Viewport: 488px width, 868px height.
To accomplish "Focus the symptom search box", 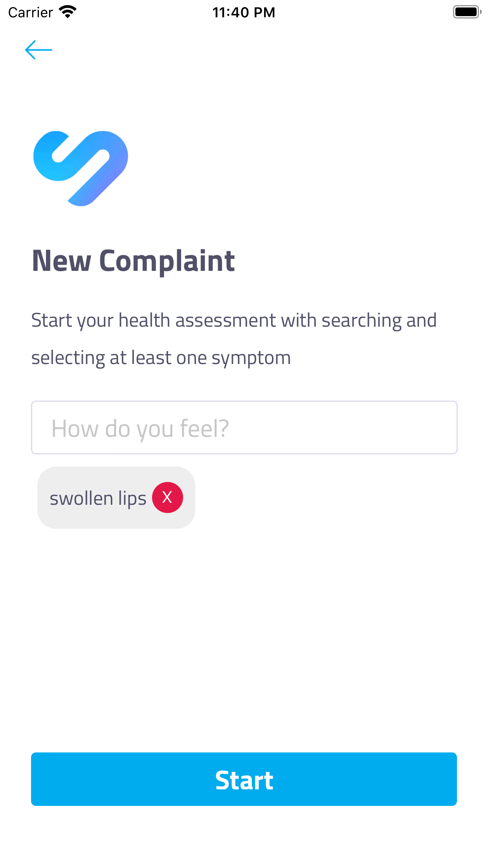I will point(244,428).
